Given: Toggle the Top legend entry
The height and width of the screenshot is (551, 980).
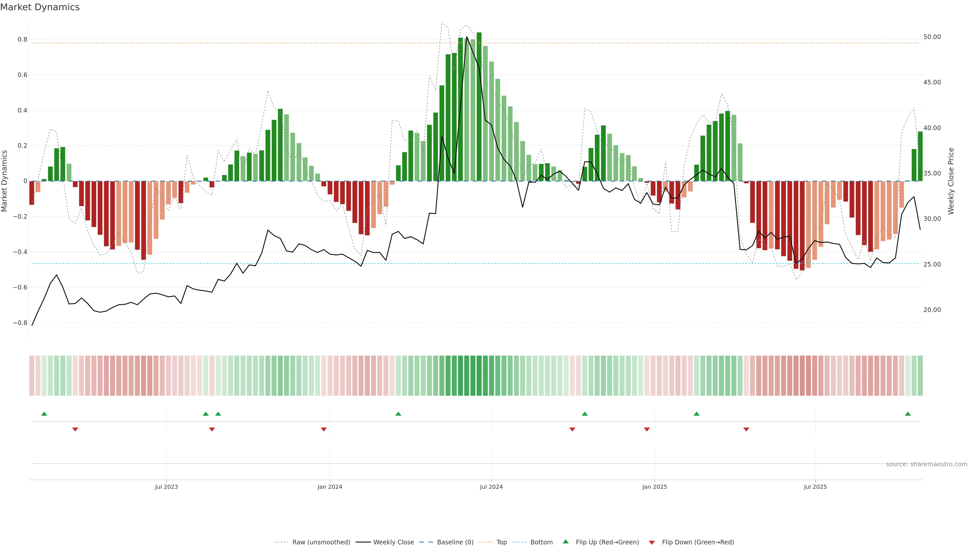Looking at the screenshot, I should click(x=501, y=542).
